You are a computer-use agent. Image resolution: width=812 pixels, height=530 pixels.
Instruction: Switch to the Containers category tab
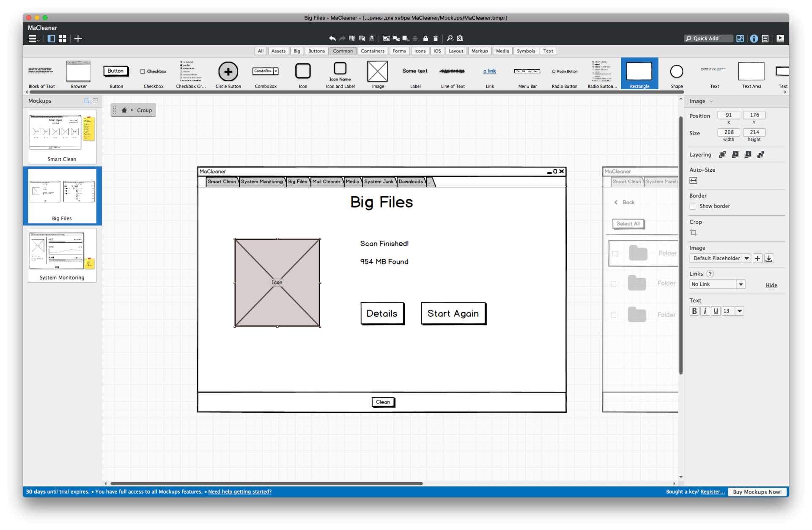pyautogui.click(x=373, y=51)
